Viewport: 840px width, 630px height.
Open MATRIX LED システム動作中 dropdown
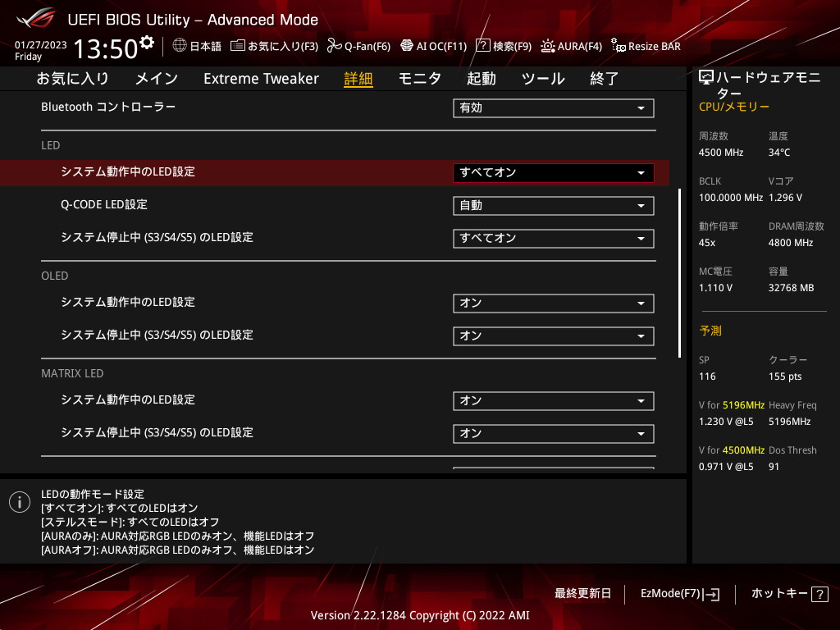pos(554,401)
